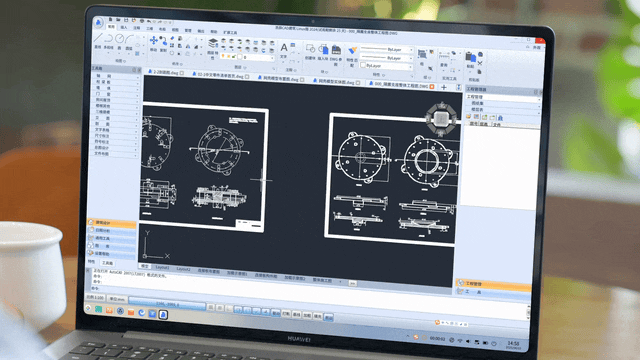Activate the Move tool with blue arrows
This screenshot has width=640, height=360.
pos(153,40)
